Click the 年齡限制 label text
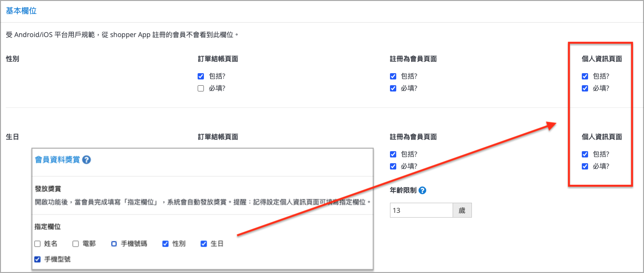This screenshot has height=273, width=644. (403, 190)
